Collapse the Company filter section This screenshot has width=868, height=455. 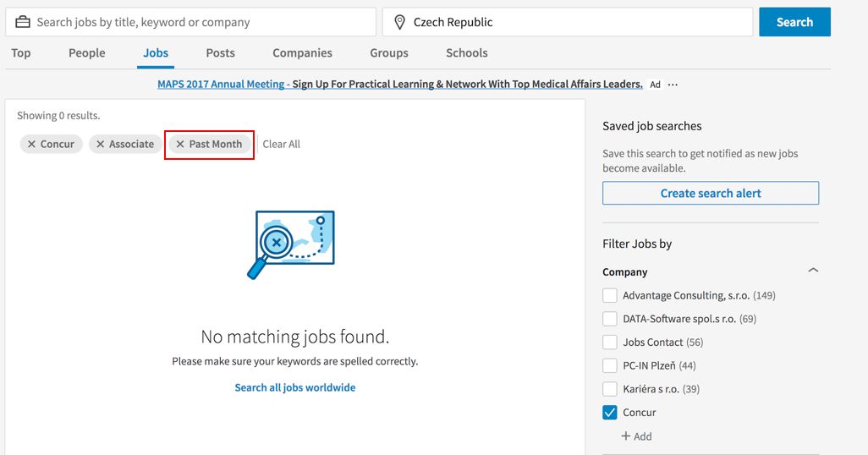(813, 271)
